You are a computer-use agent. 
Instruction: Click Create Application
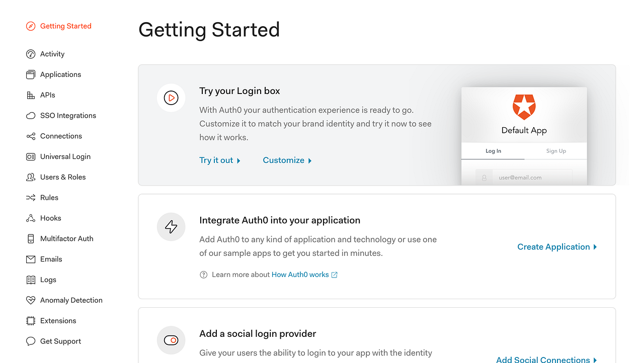(x=553, y=246)
